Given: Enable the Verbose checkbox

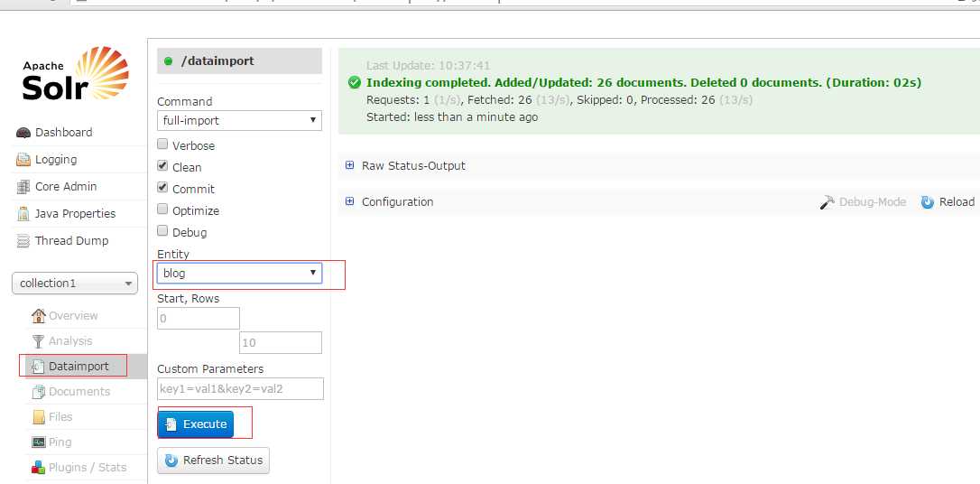Looking at the screenshot, I should (x=162, y=144).
